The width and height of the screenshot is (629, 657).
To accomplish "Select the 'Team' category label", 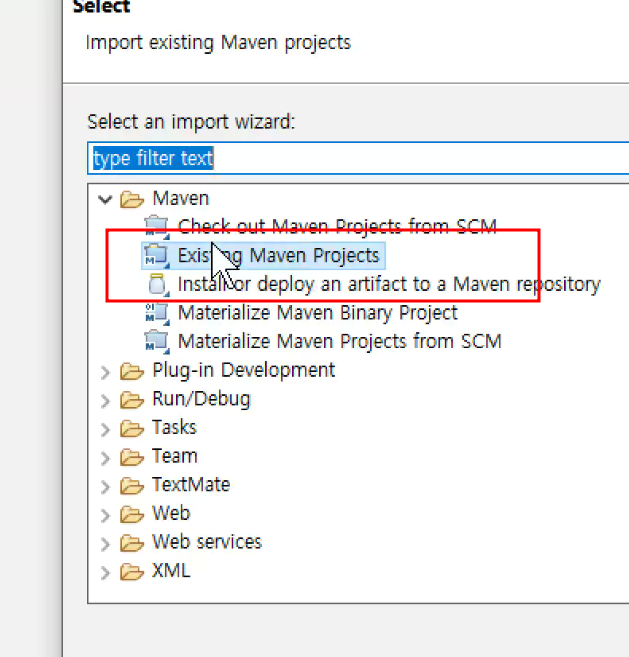I will pos(175,456).
